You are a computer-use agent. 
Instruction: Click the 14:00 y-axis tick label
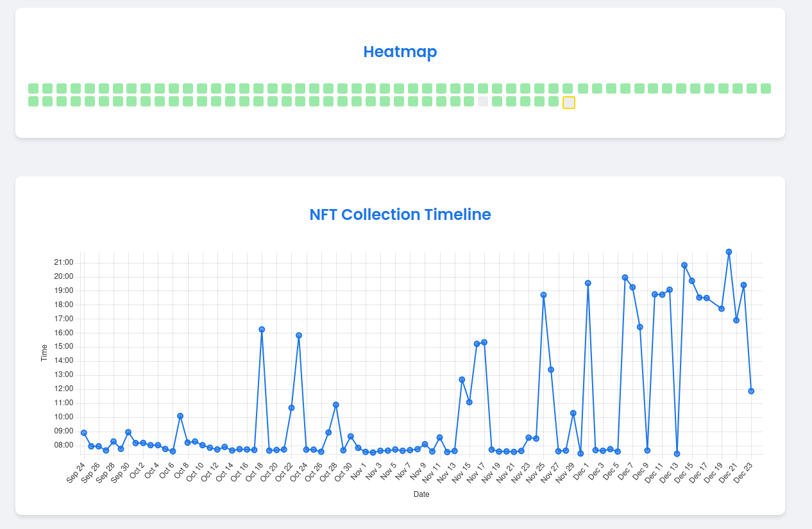tap(64, 361)
